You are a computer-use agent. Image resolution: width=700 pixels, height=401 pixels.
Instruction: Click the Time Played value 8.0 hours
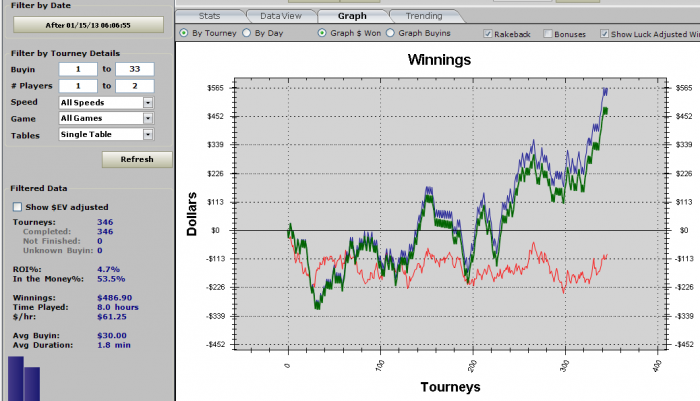click(x=118, y=307)
